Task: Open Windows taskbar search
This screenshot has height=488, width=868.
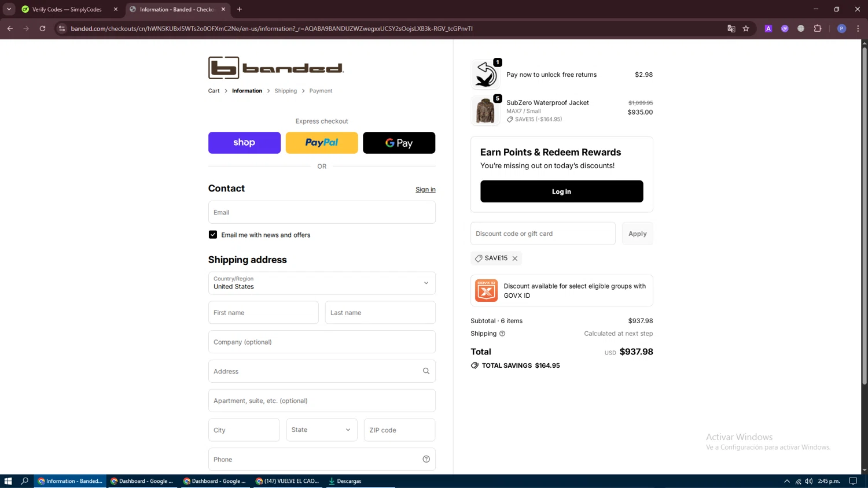Action: coord(24,481)
